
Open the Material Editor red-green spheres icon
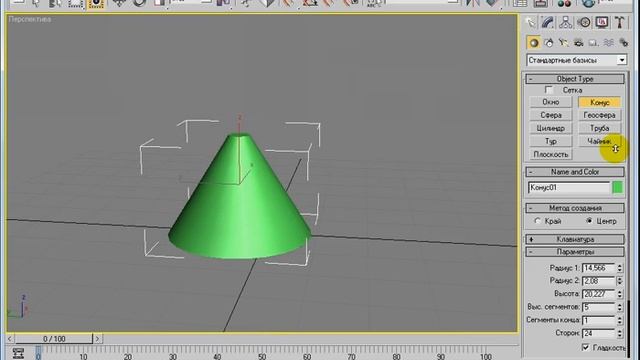pyautogui.click(x=564, y=3)
